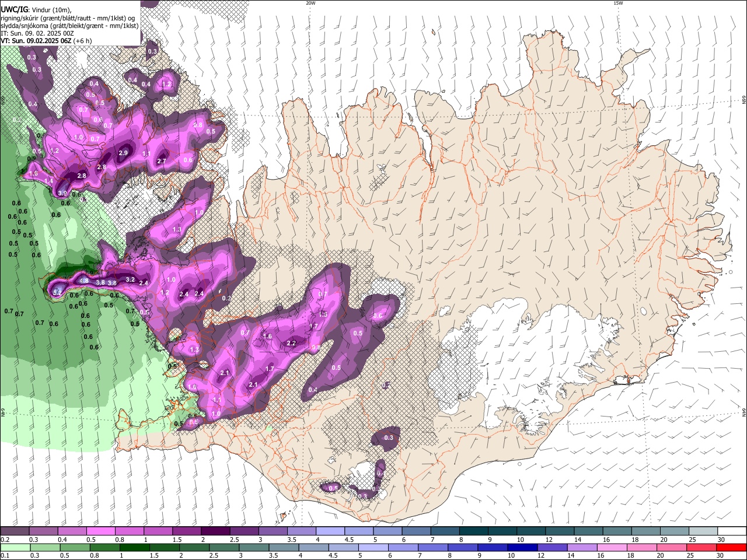Viewport: 747px width, 560px height.
Task: Click the dark green swatch between bottom-row 1 and 1.5
Action: click(x=134, y=547)
